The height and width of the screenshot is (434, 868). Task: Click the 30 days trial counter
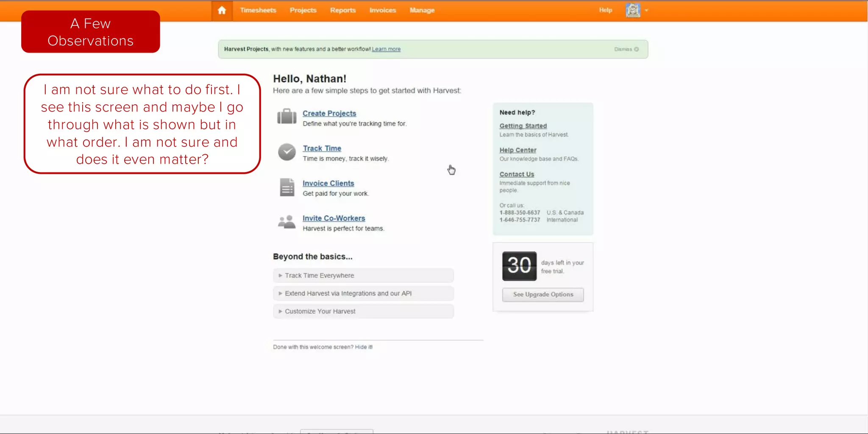coord(519,266)
